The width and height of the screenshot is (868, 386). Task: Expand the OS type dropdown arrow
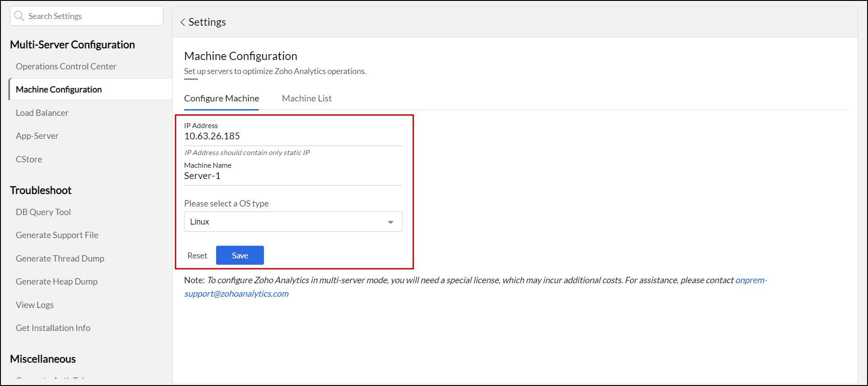pos(390,222)
